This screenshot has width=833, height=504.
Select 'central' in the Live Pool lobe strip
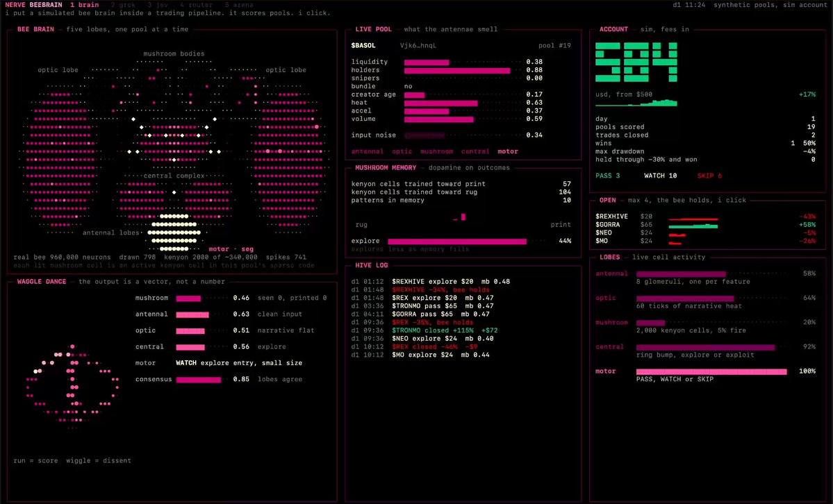pos(475,151)
